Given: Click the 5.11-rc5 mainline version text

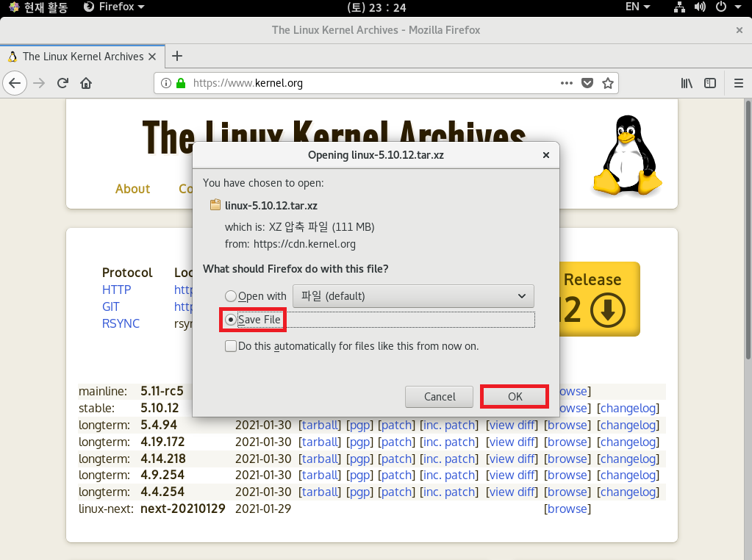Looking at the screenshot, I should (x=162, y=391).
